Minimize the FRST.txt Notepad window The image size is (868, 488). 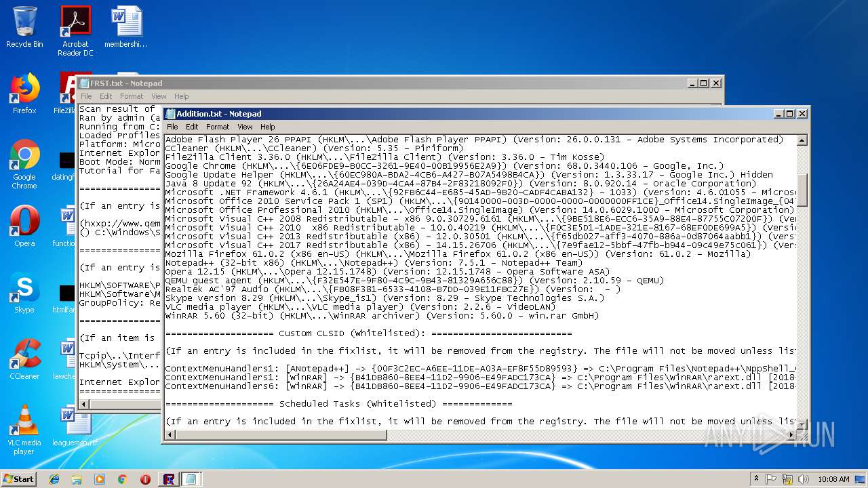(692, 83)
